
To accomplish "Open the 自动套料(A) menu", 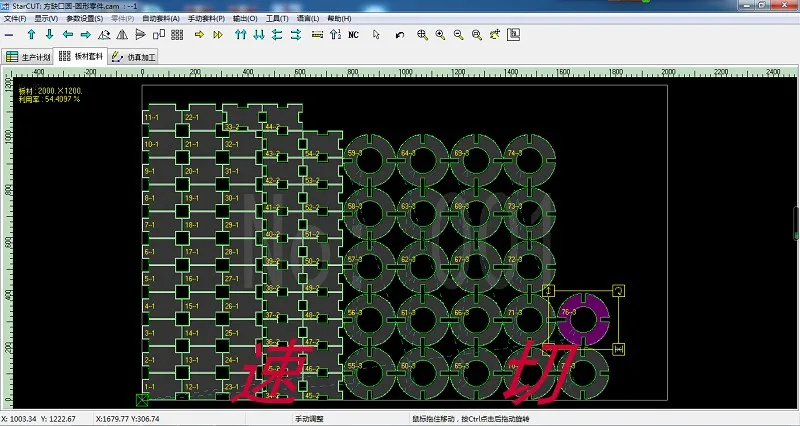I will tap(161, 18).
